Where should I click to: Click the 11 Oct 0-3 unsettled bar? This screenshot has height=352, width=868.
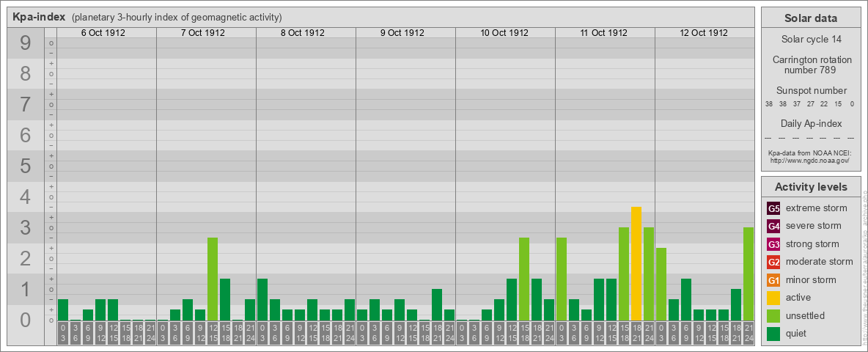(x=562, y=279)
